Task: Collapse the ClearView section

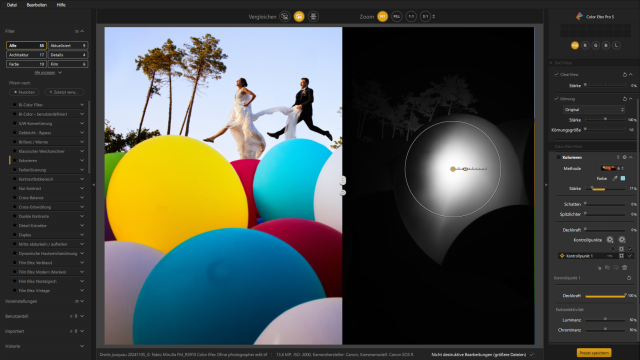Action: [631, 75]
